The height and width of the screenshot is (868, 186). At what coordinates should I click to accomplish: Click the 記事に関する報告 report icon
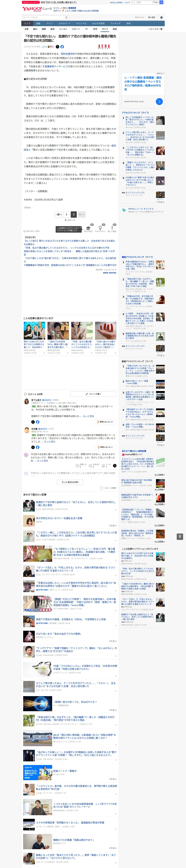click(32, 231)
